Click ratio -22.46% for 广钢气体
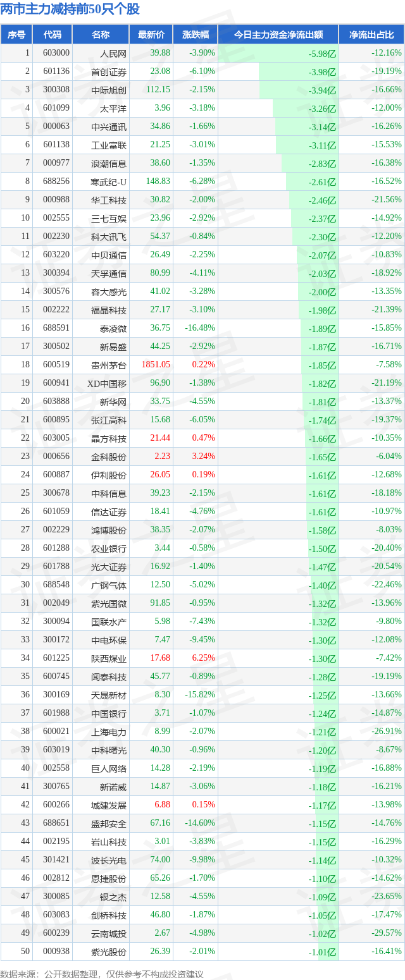 point(387,585)
